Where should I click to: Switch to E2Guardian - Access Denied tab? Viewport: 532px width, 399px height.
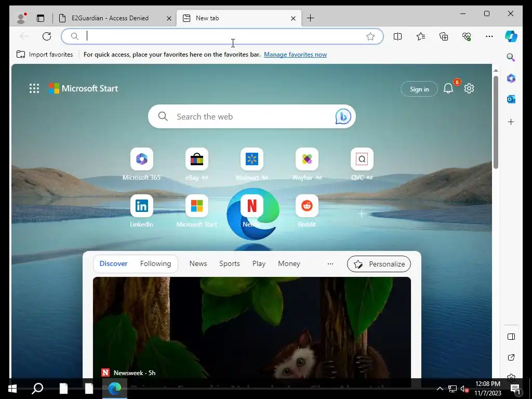[110, 18]
